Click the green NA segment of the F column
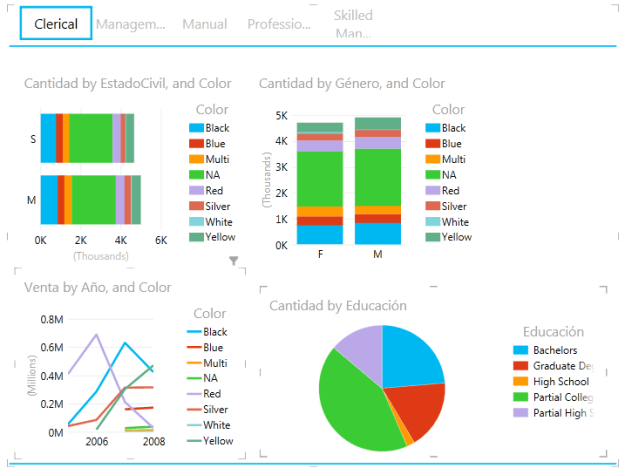The image size is (625, 468). pyautogui.click(x=320, y=177)
